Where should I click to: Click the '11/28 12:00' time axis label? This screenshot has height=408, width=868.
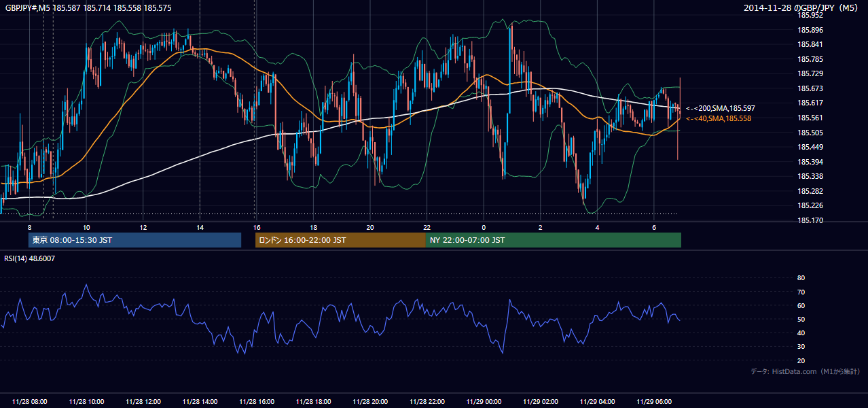[x=143, y=402]
